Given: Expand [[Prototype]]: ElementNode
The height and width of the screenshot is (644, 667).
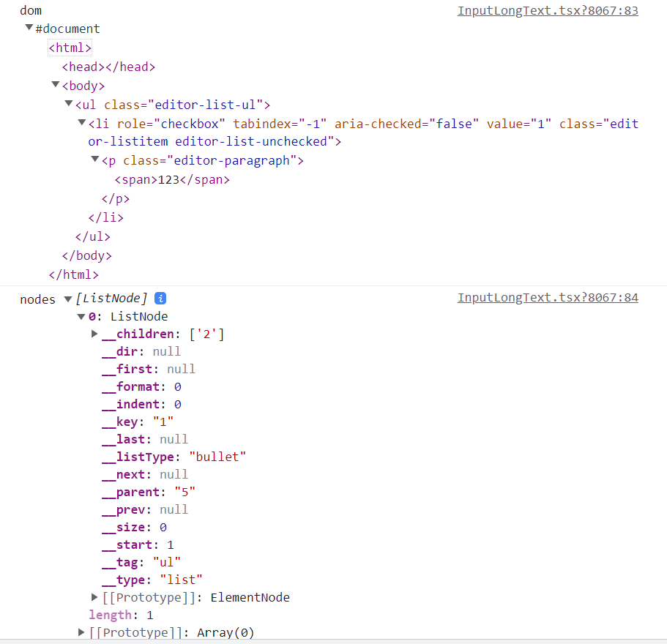Looking at the screenshot, I should tap(94, 597).
